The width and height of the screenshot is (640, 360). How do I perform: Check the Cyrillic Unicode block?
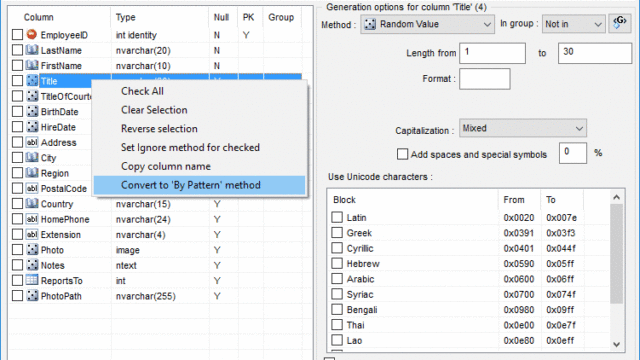[337, 248]
